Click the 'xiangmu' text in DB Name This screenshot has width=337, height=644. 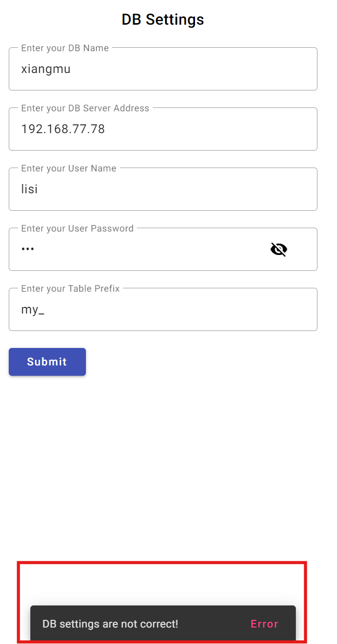pos(46,69)
